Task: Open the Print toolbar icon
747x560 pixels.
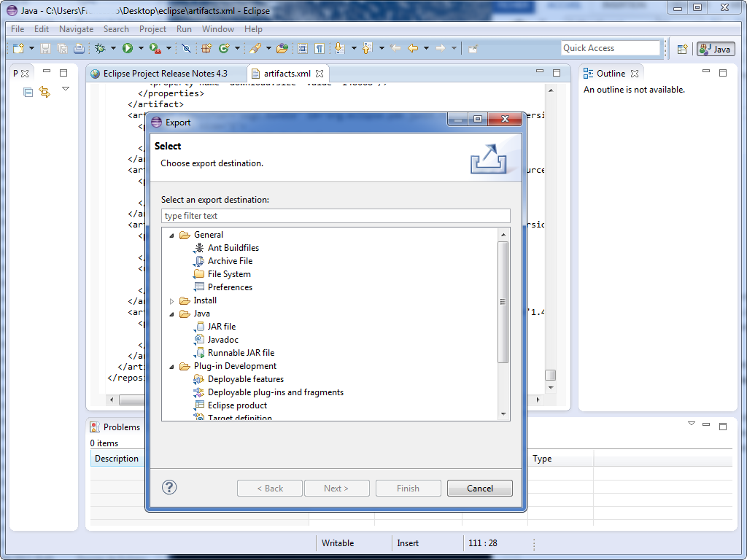Action: [x=78, y=48]
